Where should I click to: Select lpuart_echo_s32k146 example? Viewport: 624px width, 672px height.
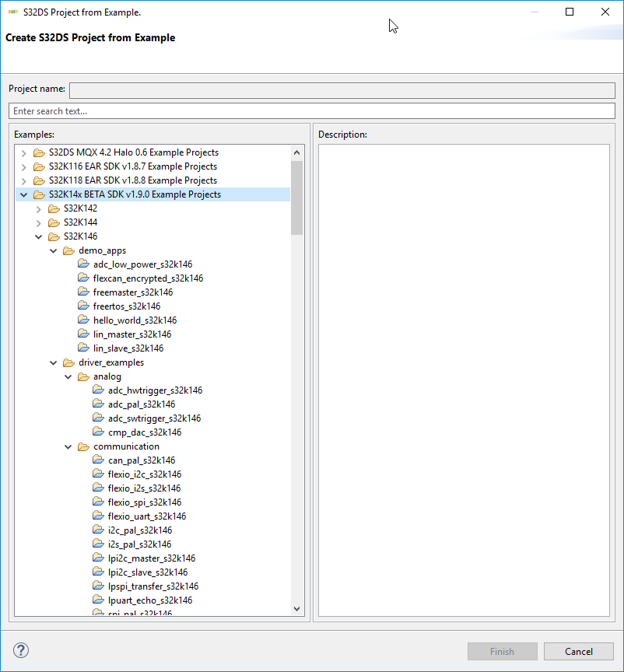[150, 600]
